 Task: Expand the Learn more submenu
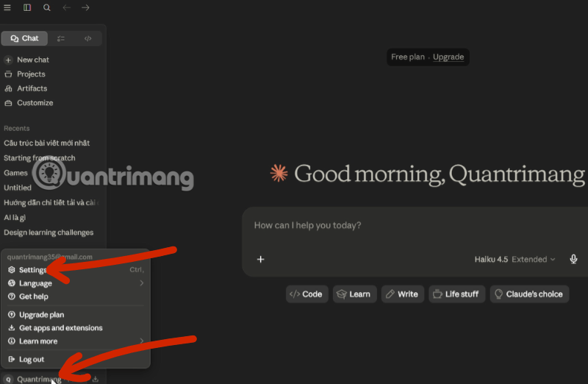[x=76, y=341]
